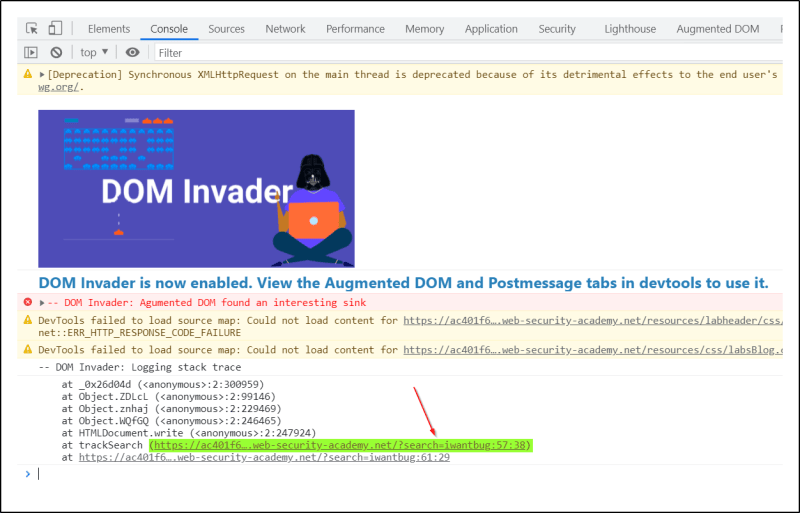The width and height of the screenshot is (800, 513).
Task: Open the labsBlog css source map link
Action: 592,350
